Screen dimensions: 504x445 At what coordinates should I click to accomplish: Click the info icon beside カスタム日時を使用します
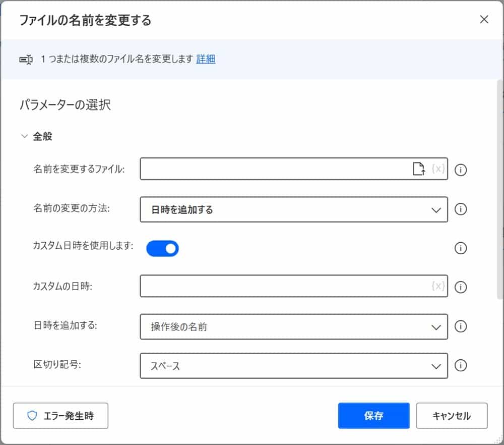(460, 248)
